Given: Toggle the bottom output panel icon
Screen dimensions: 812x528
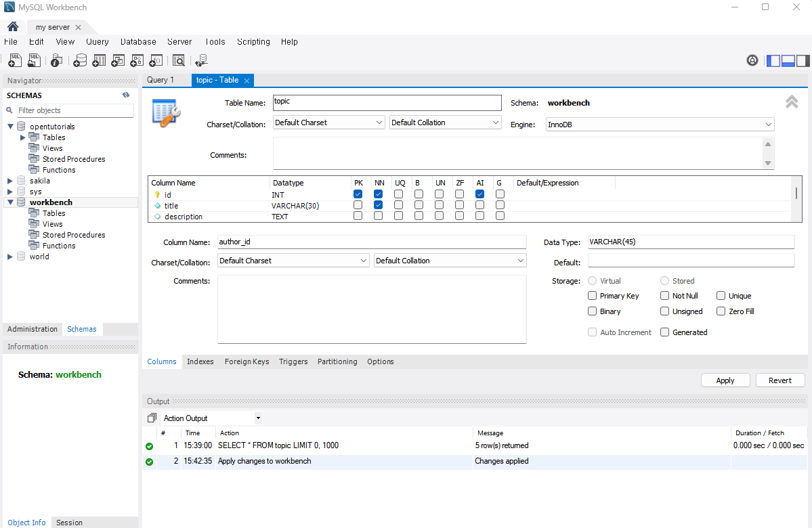Looking at the screenshot, I should (788, 60).
